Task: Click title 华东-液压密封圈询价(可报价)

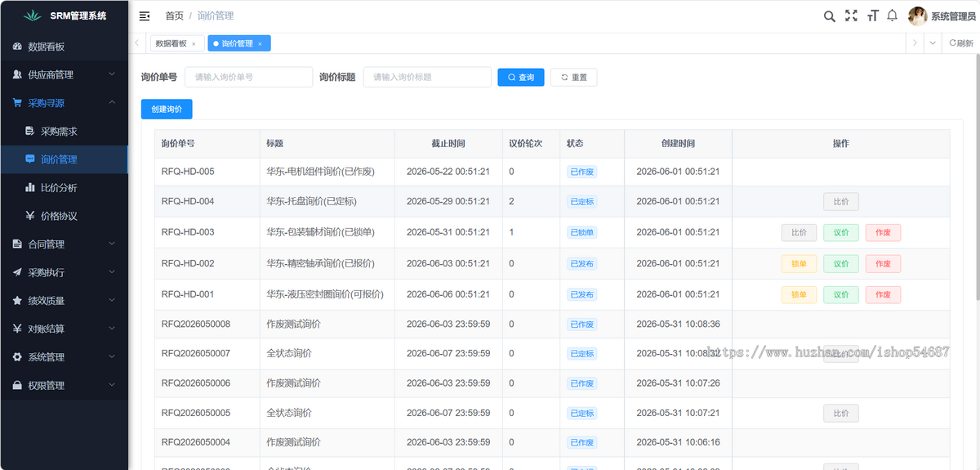Action: (325, 294)
